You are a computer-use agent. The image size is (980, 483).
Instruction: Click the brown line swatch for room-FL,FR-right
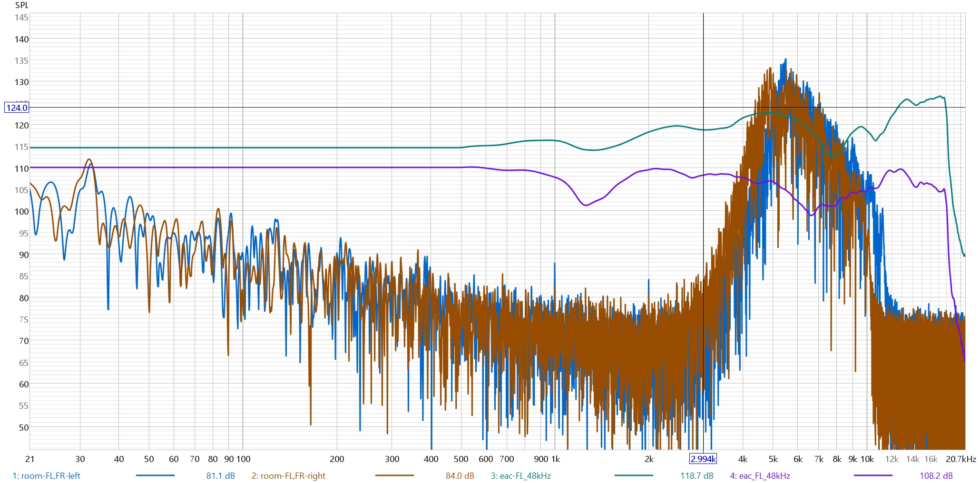(x=394, y=475)
